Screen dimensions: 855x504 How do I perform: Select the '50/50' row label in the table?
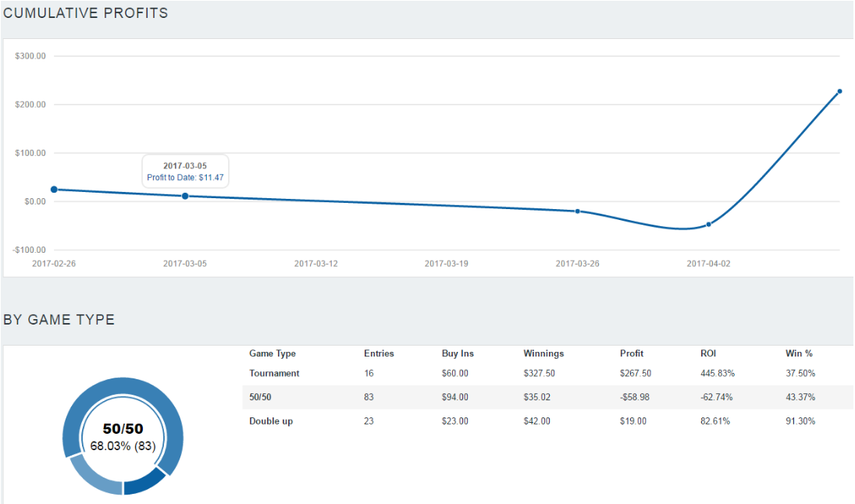260,397
